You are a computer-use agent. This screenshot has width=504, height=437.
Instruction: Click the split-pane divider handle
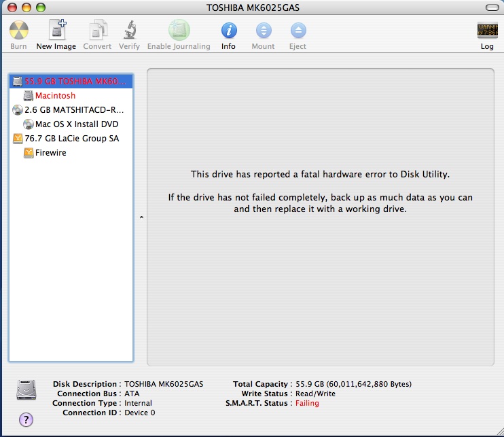click(141, 217)
